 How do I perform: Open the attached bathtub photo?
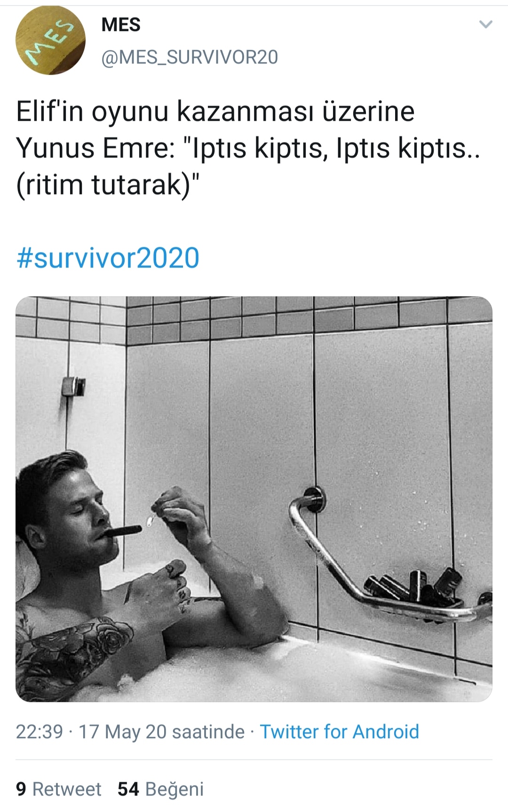coord(254,499)
